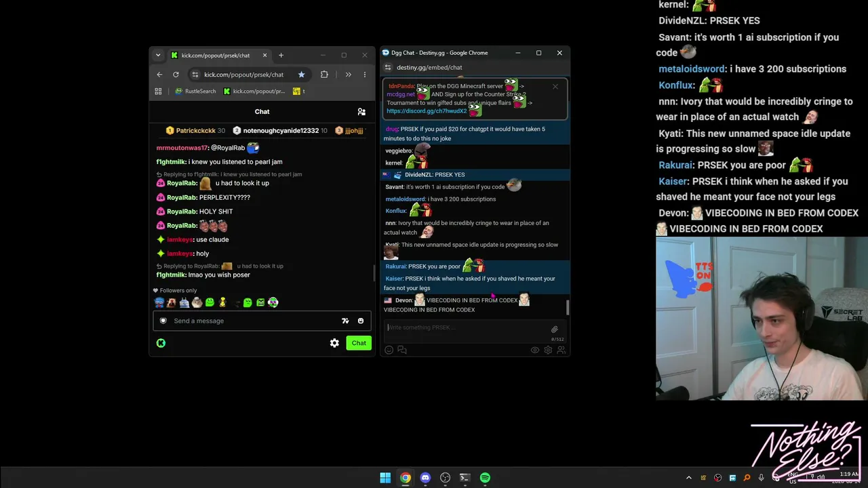Click the bookmark labeled 't'
Image resolution: width=868 pixels, height=488 pixels.
tap(299, 91)
